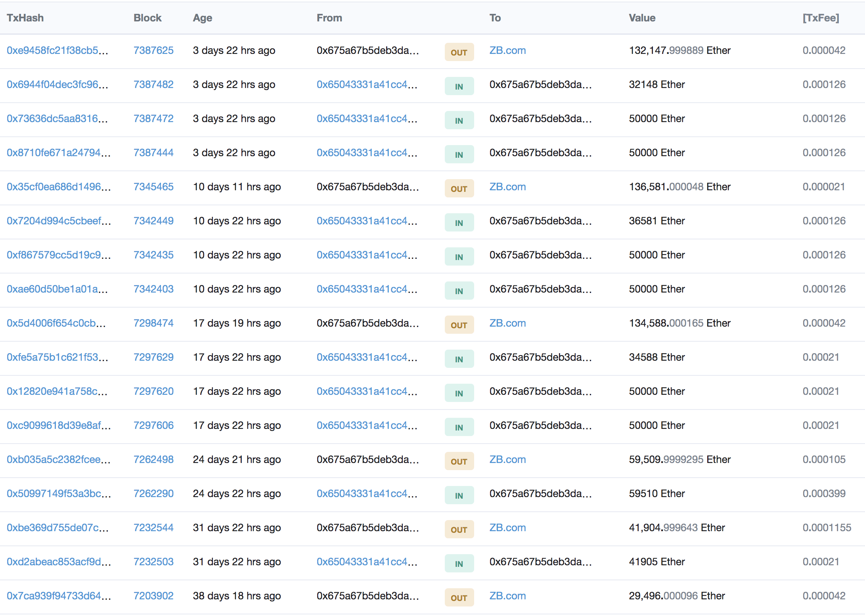Select the value 29,496.000096 Ether
This screenshot has width=865, height=616.
677,596
